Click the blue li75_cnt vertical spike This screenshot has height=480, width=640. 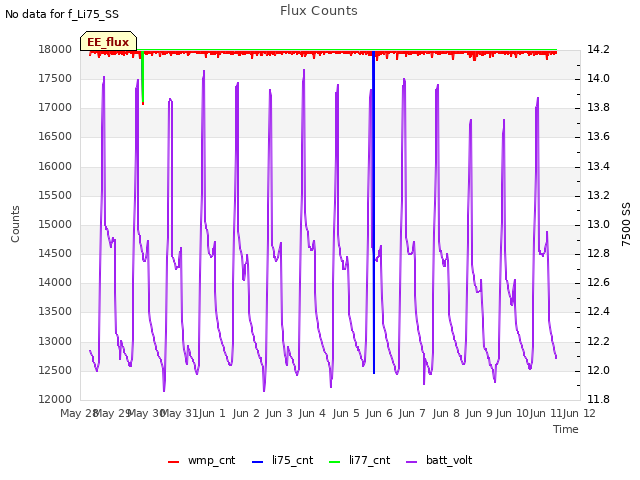[x=373, y=212]
